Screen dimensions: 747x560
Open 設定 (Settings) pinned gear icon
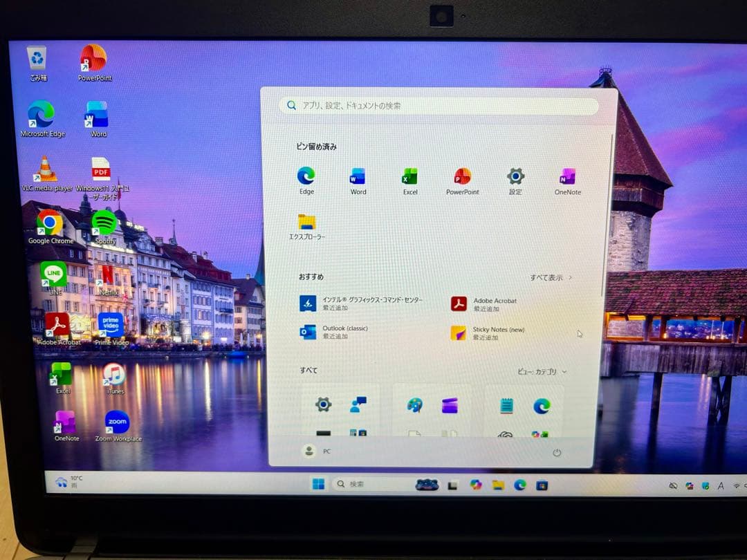pos(515,181)
